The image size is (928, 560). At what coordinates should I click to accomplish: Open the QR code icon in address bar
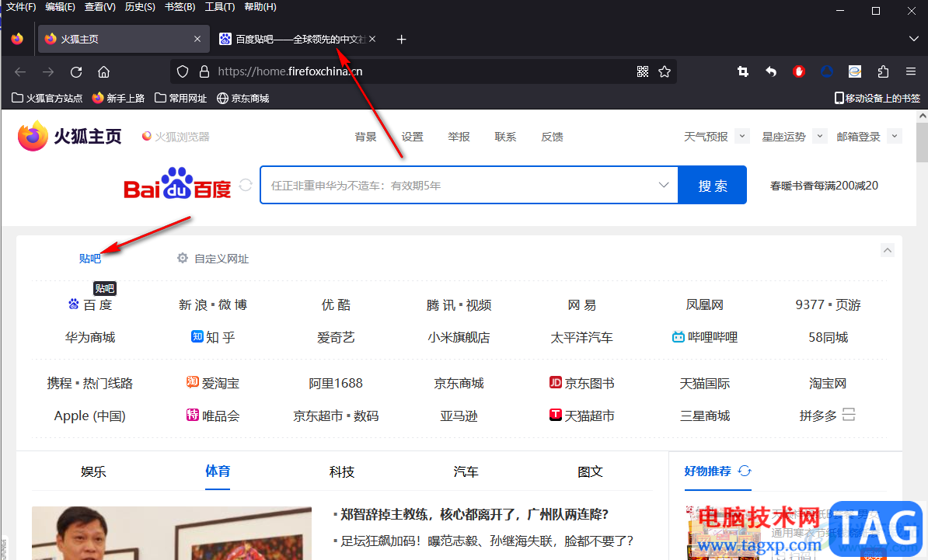tap(643, 71)
